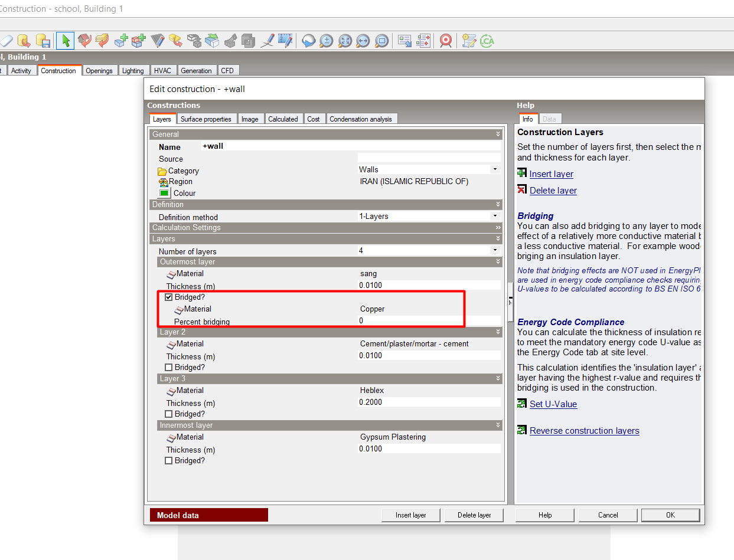Expand the Calculation Settings section

(498, 228)
